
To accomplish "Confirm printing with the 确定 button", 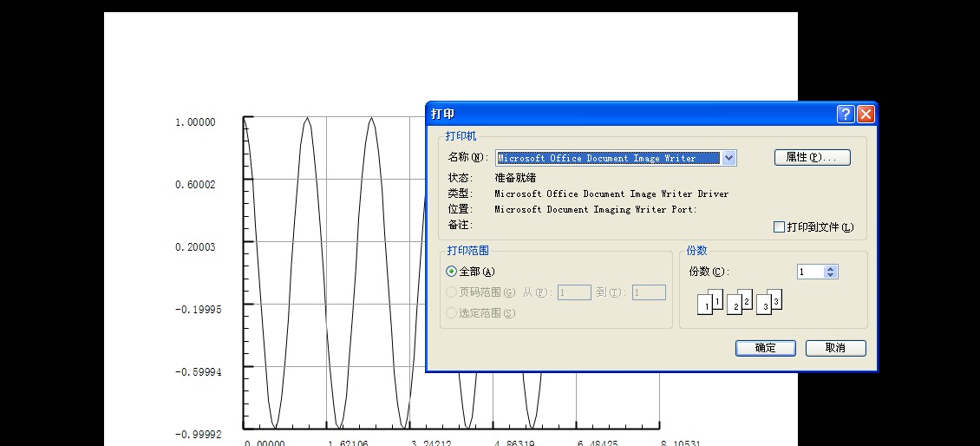I will coord(766,349).
